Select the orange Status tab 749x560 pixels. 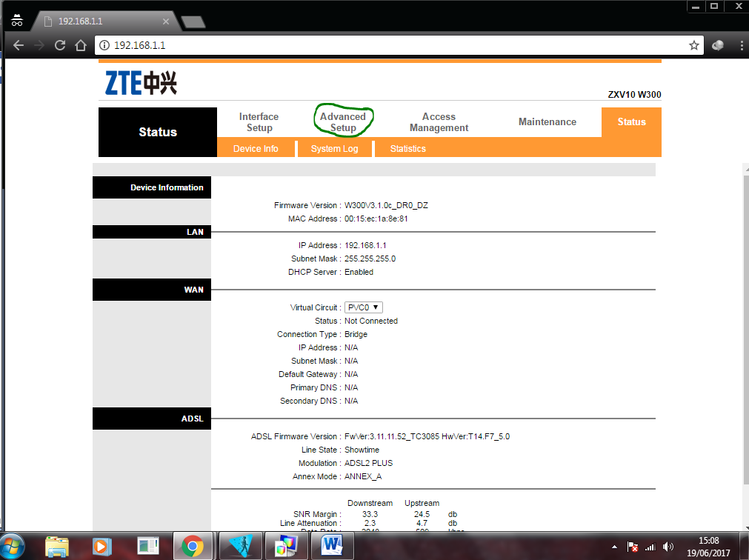coord(631,121)
